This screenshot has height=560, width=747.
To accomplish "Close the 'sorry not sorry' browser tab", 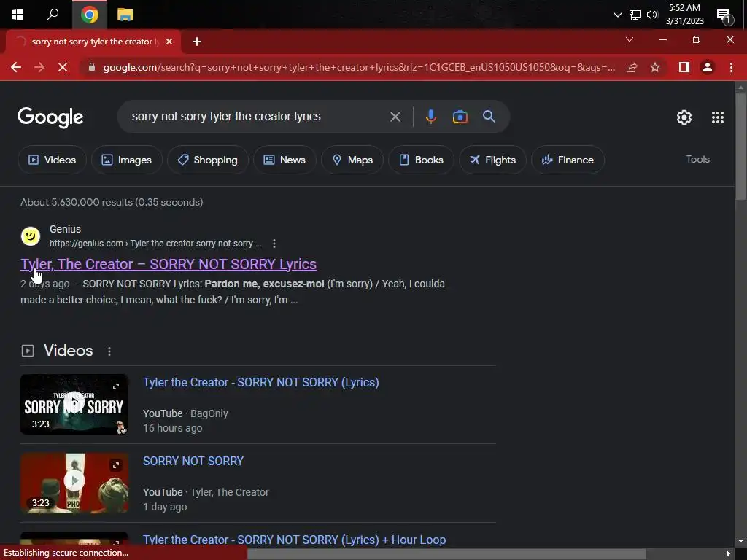I will 169,42.
